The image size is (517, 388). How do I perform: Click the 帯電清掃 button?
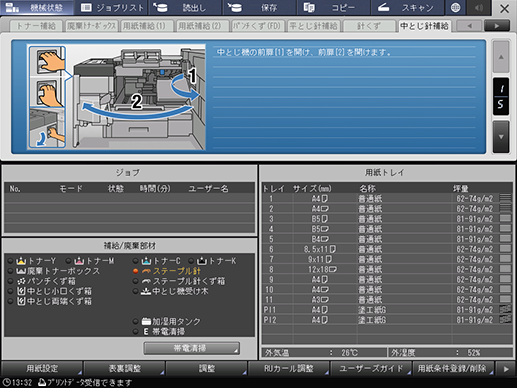click(x=191, y=348)
